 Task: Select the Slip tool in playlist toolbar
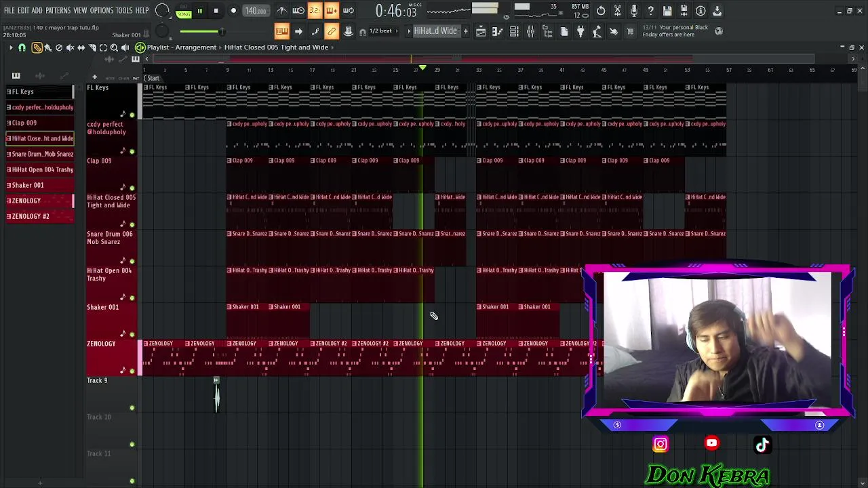[x=81, y=47]
